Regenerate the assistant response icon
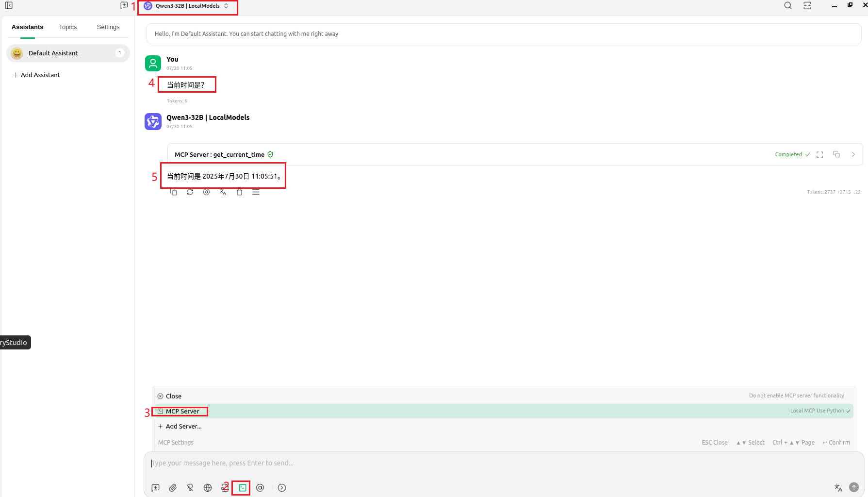 pos(190,192)
